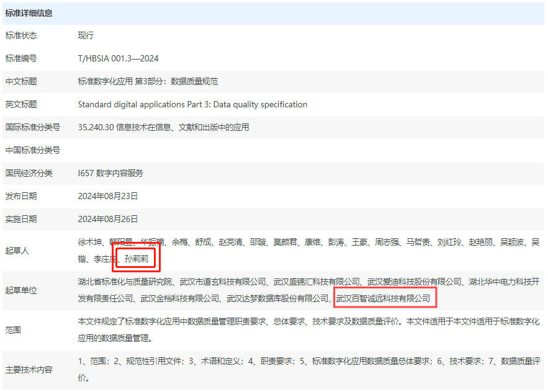
Task: Click the Chinese title 标准数字化应用 第3部分
Action: coord(148,81)
